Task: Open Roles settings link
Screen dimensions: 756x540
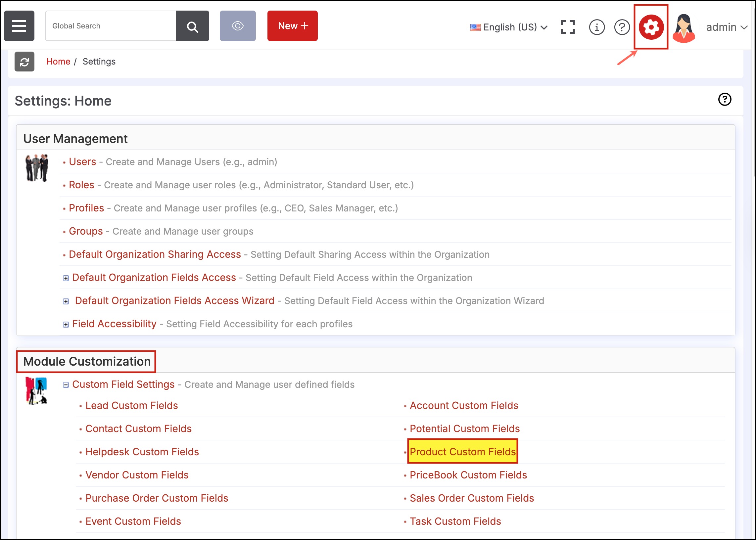Action: tap(81, 185)
